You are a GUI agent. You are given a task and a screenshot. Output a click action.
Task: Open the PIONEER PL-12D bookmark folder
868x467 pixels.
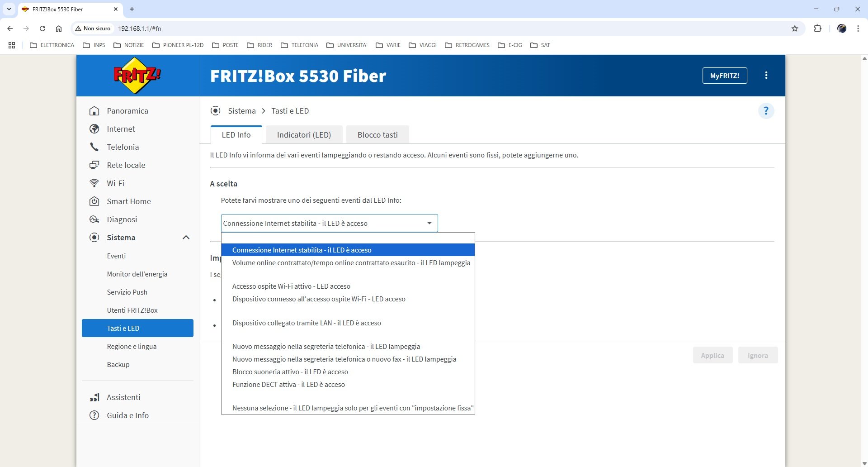click(178, 45)
